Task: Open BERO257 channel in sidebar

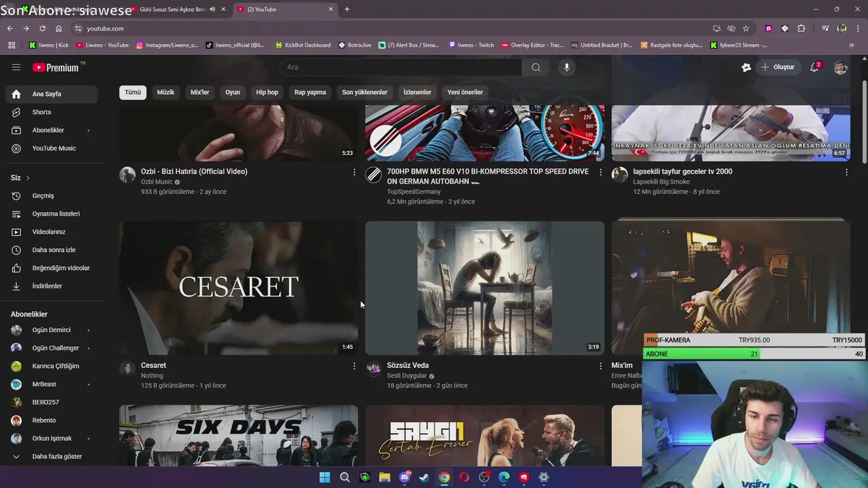Action: click(x=52, y=402)
